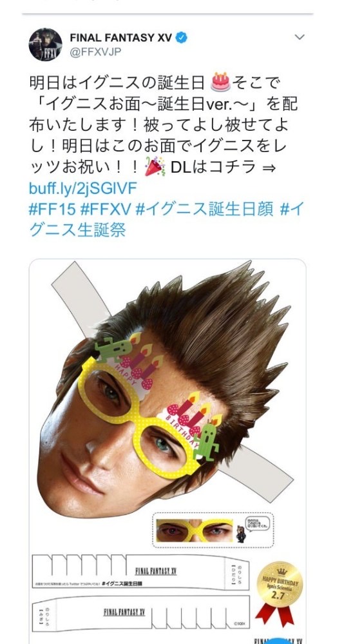Open the #イグニス誕生日顔 hashtag

(204, 209)
